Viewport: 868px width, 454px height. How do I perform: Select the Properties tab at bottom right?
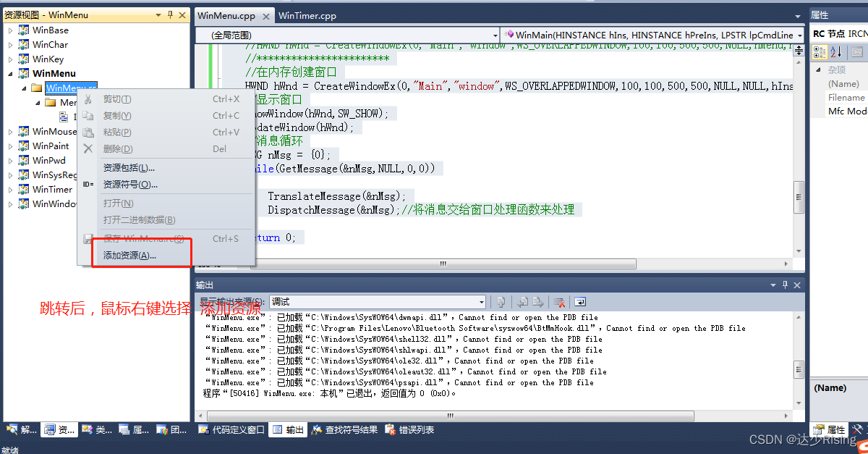(829, 430)
